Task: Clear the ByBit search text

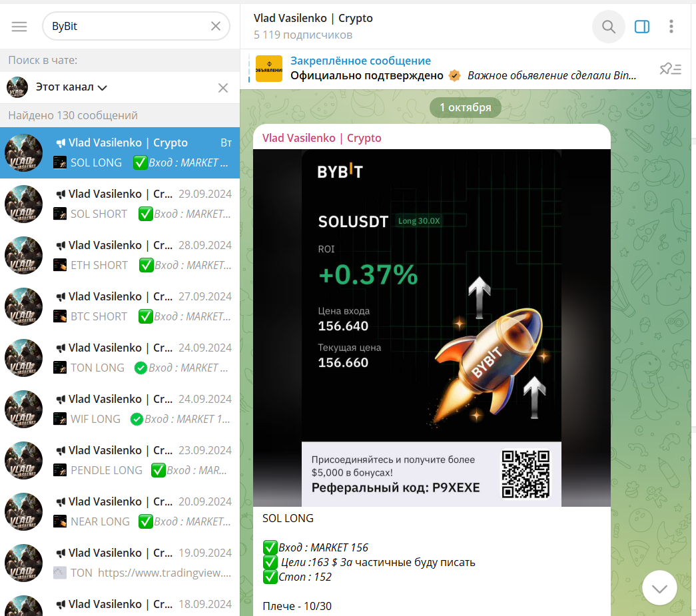Action: (216, 26)
